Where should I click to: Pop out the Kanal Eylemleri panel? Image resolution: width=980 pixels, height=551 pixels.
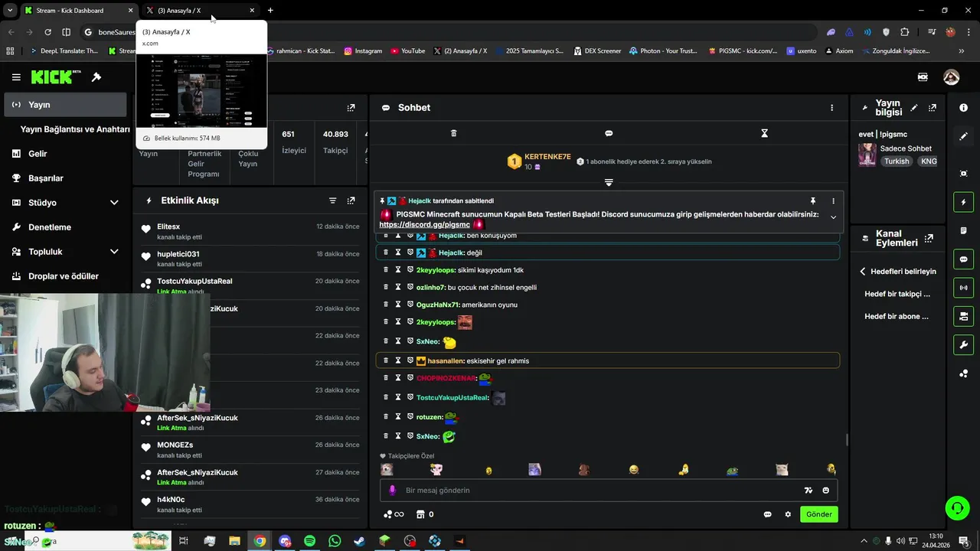[929, 238]
